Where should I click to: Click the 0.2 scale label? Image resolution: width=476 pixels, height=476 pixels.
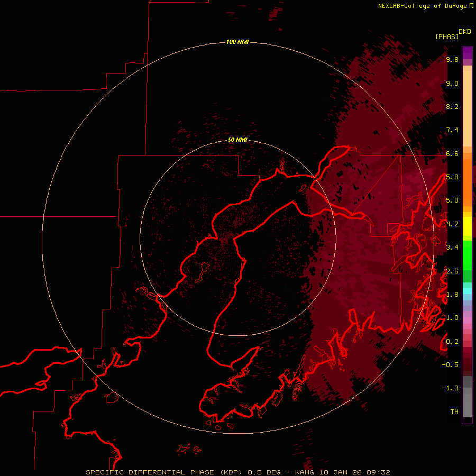pos(452,342)
